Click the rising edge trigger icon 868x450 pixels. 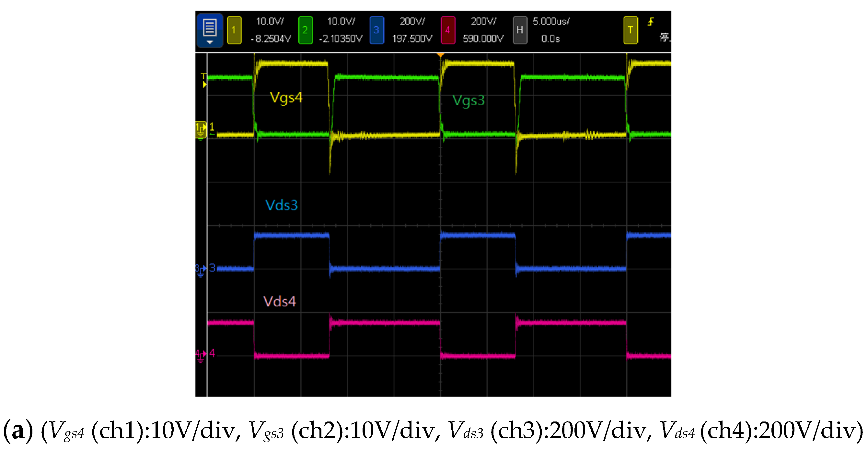(651, 22)
